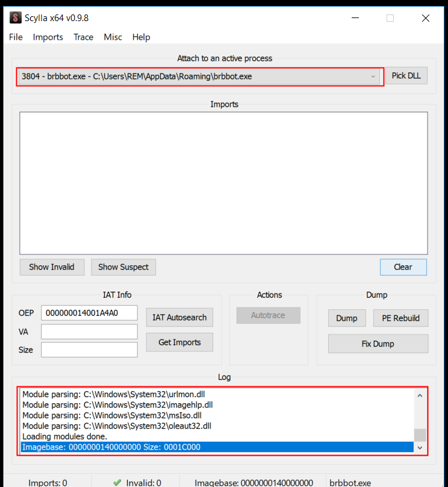
Task: Focus the Size input field
Action: point(89,350)
